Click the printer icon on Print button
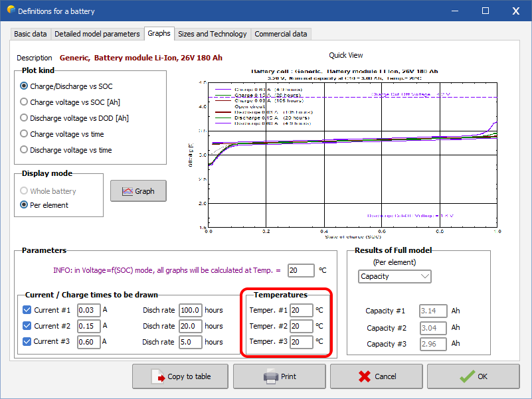 (x=271, y=376)
